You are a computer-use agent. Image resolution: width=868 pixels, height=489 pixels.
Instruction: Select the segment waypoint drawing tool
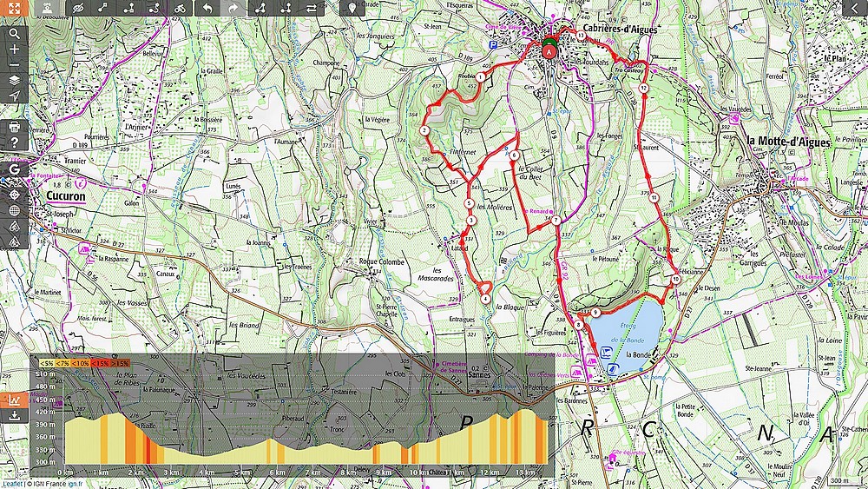coord(129,9)
